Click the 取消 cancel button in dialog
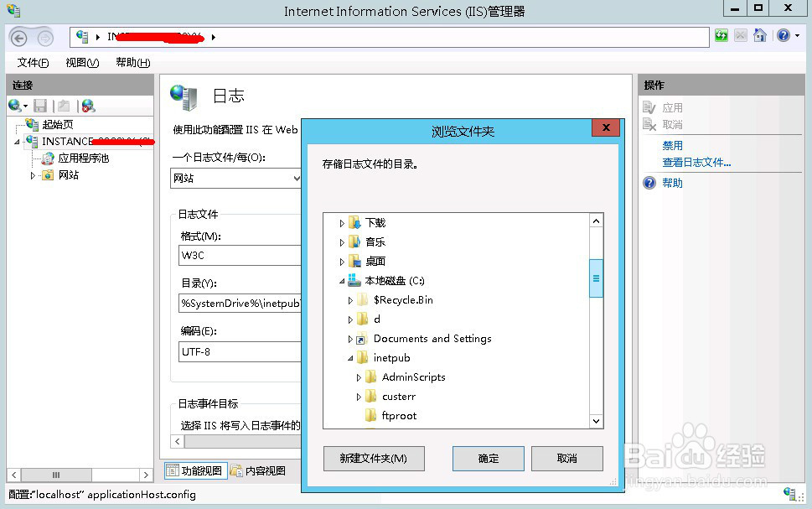 click(567, 458)
